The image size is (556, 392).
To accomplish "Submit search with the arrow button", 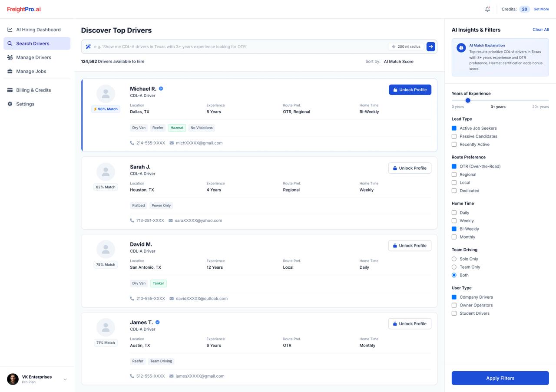I will pos(430,46).
